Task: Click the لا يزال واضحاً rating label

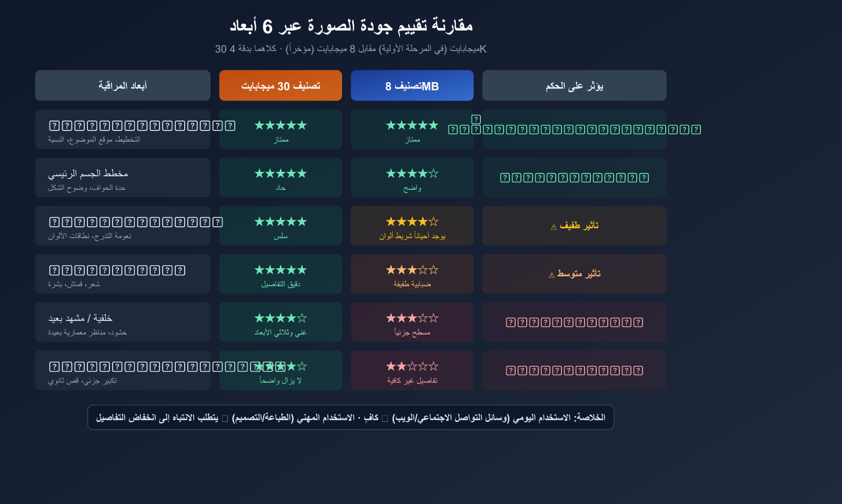Action: (x=280, y=380)
